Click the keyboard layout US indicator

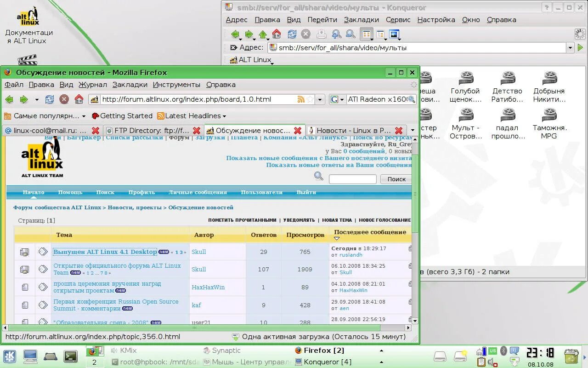coord(492,351)
